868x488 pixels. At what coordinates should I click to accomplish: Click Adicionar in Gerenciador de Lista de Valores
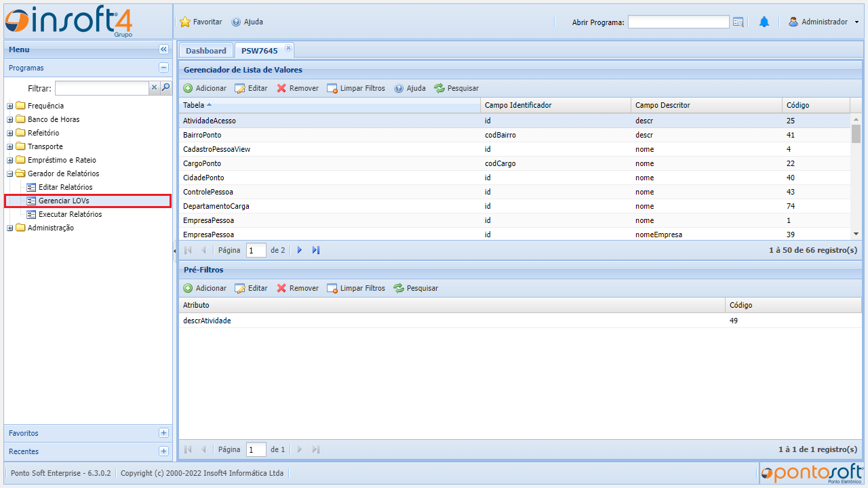pos(205,88)
